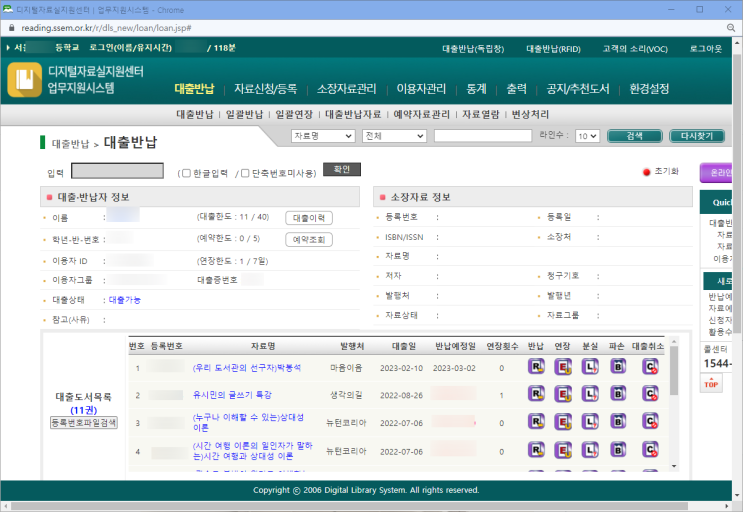Click the 파손 (damaged) icon for book 4

coord(618,452)
